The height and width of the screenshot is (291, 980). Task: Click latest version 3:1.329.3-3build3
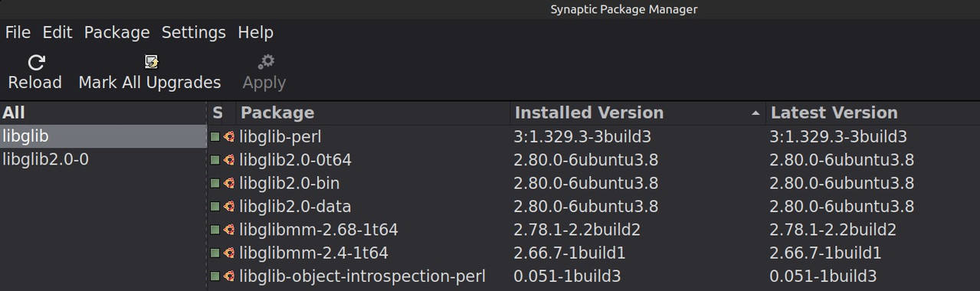tap(838, 137)
